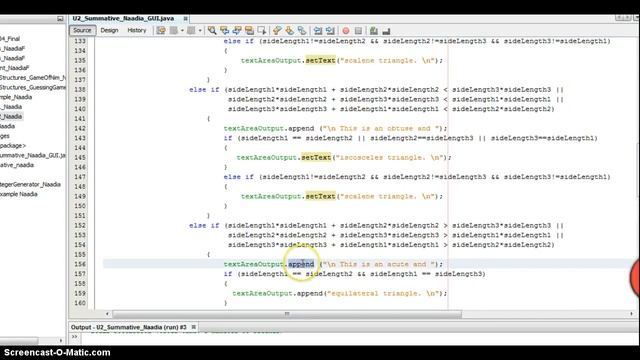Stop macro recording square icon
The image size is (640, 360).
click(358, 31)
